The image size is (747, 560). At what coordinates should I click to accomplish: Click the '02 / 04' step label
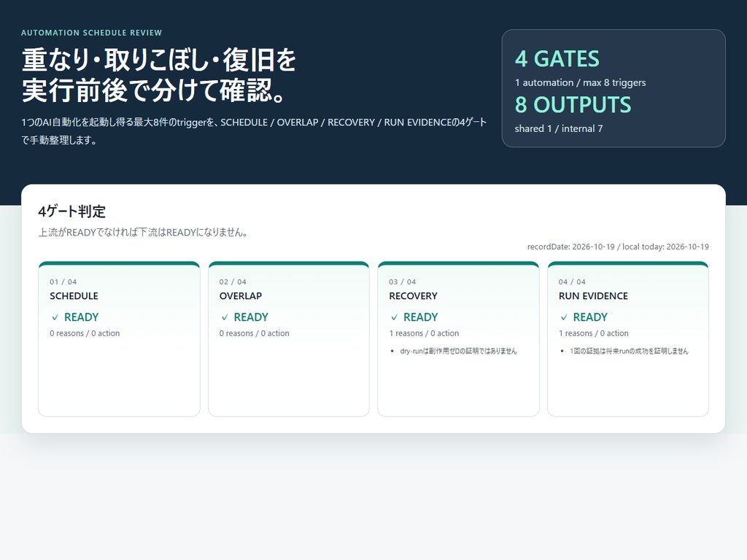point(233,282)
